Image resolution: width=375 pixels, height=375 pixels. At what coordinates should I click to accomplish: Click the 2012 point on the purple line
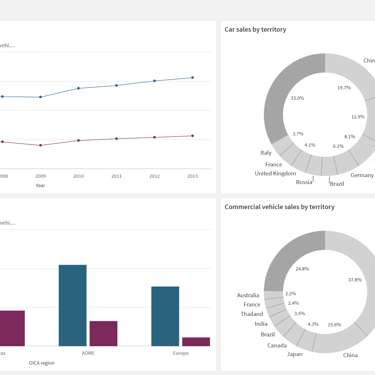click(x=154, y=137)
